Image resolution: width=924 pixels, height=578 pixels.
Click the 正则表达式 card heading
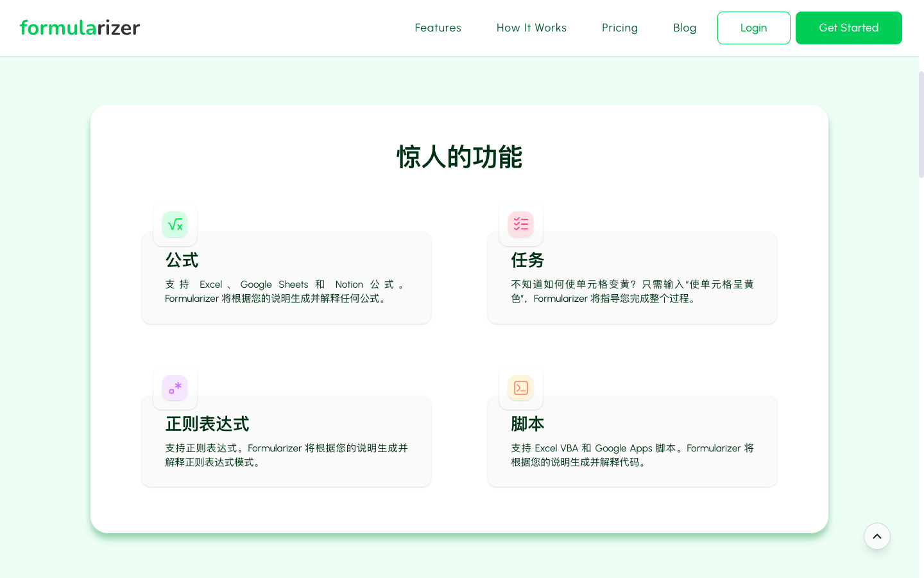click(x=207, y=424)
